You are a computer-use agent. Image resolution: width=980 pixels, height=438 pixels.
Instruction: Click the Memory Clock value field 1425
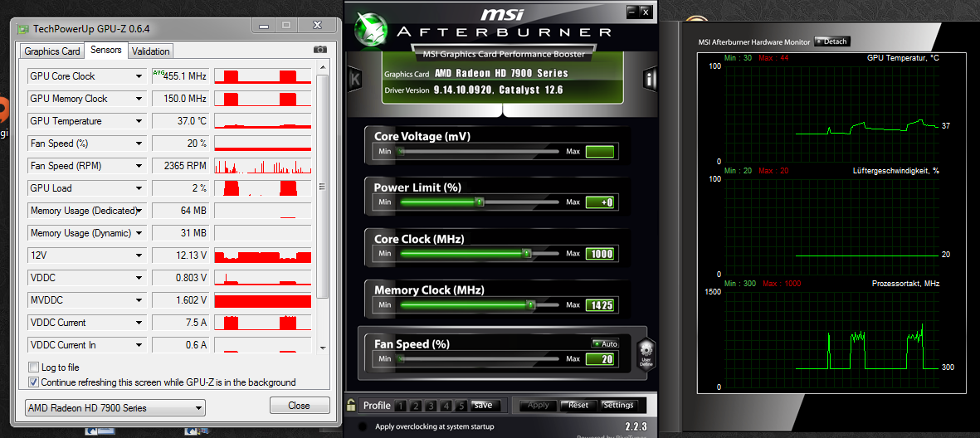tap(599, 305)
